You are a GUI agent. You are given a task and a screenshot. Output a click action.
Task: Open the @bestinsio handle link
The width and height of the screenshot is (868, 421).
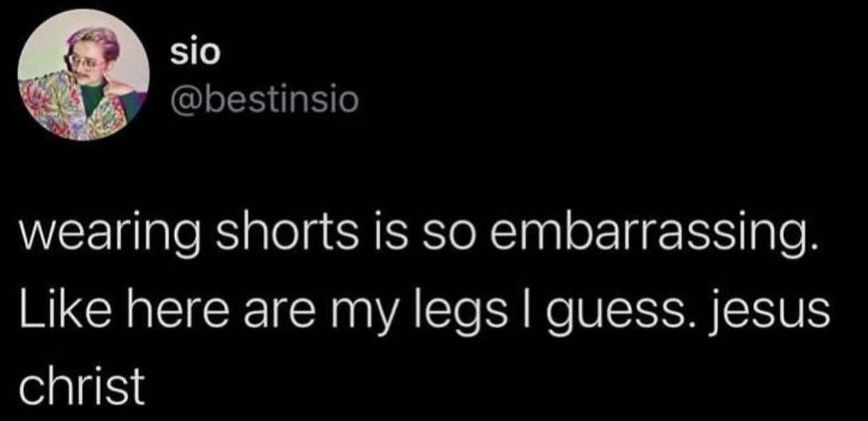click(265, 100)
